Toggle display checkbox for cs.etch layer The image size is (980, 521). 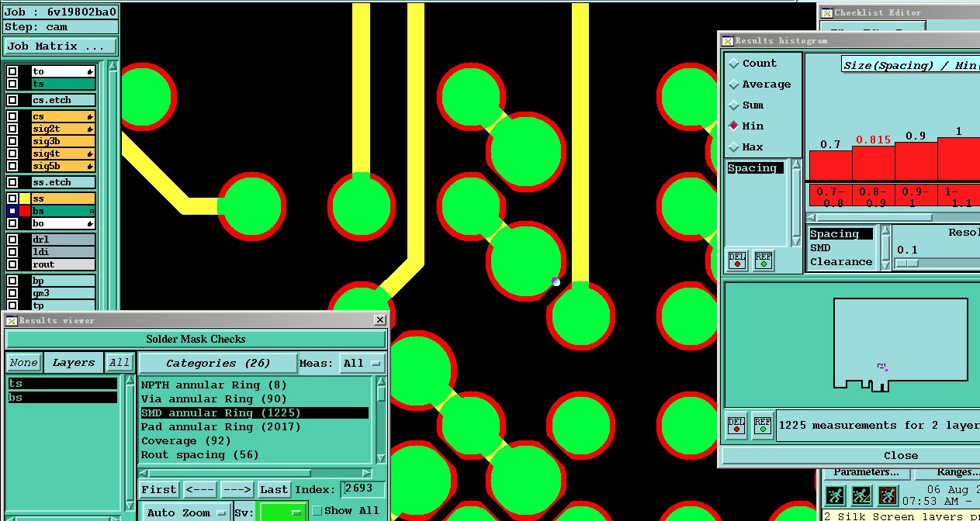click(12, 100)
